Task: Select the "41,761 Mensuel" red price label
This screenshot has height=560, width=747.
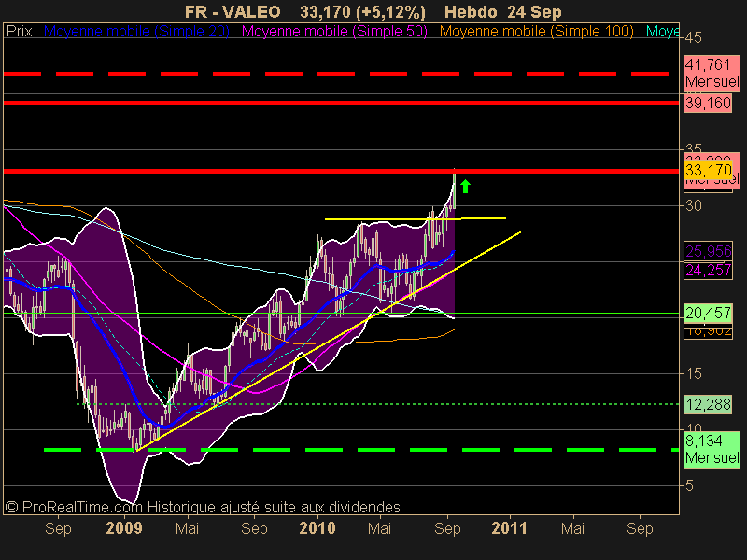Action: [x=712, y=74]
